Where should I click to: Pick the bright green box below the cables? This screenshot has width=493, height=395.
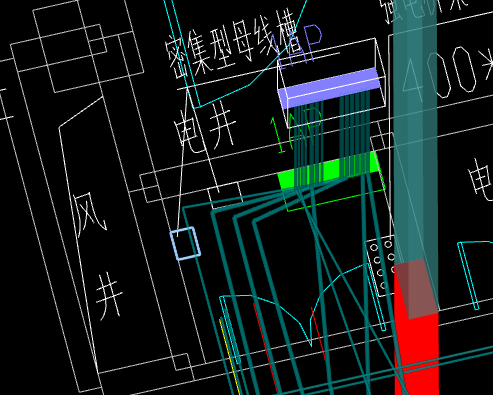(328, 171)
